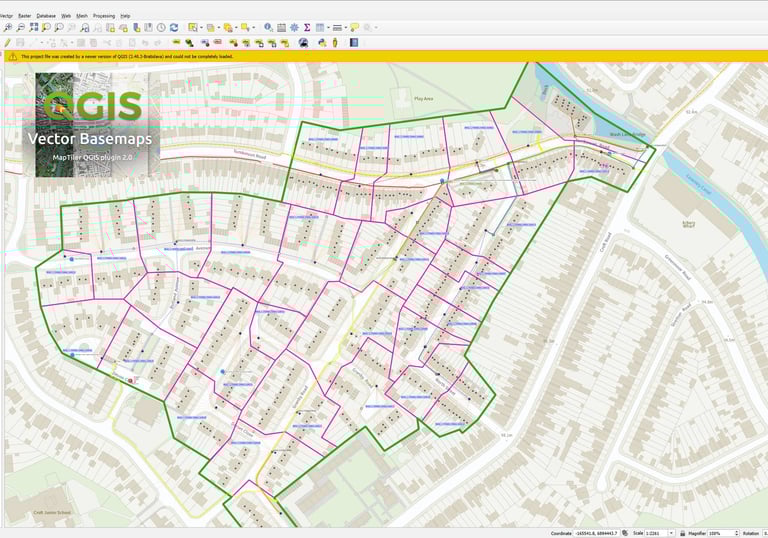This screenshot has width=768, height=538.
Task: Select the Zoom In tool
Action: pos(8,27)
